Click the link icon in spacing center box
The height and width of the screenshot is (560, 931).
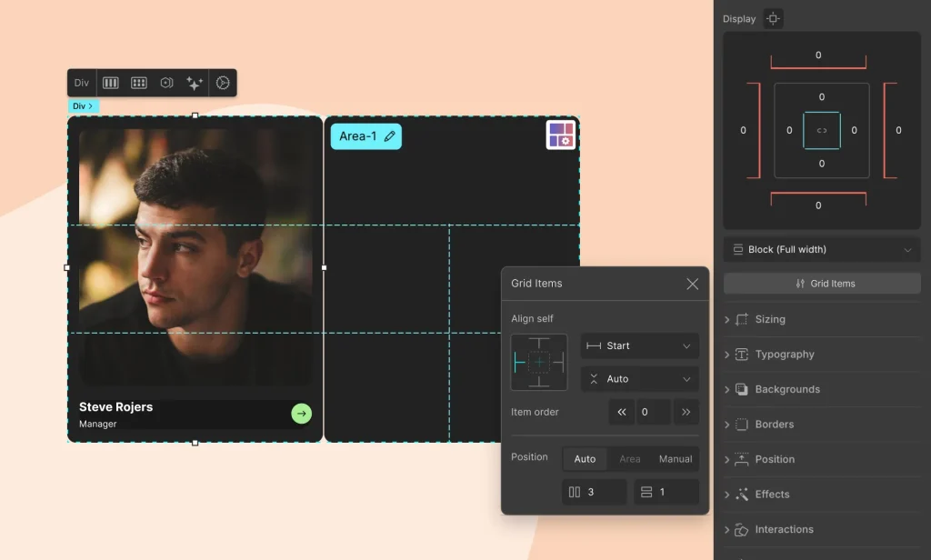coord(822,130)
